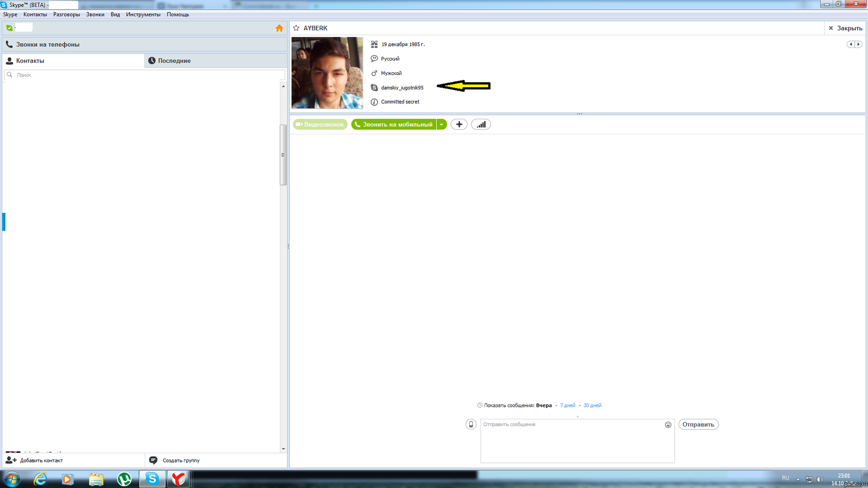The height and width of the screenshot is (488, 868).
Task: Call the contact with Звонить на мобильный
Action: click(x=394, y=124)
